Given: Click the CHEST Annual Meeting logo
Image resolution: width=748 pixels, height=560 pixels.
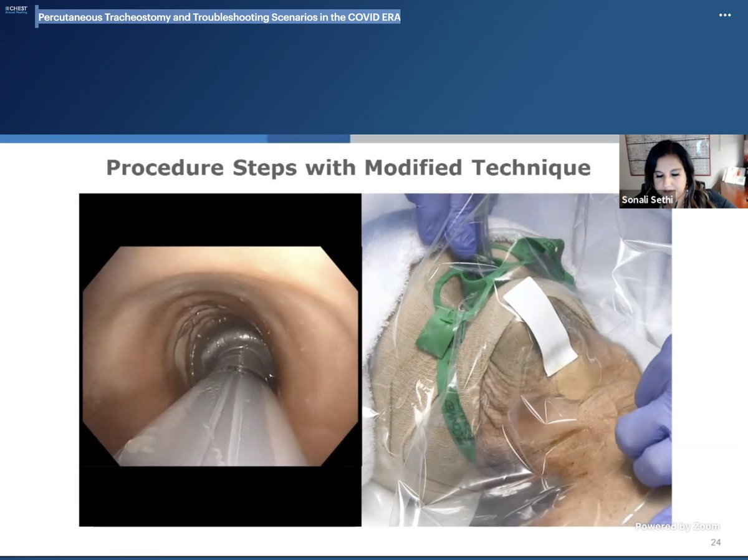Looking at the screenshot, I should (x=16, y=10).
